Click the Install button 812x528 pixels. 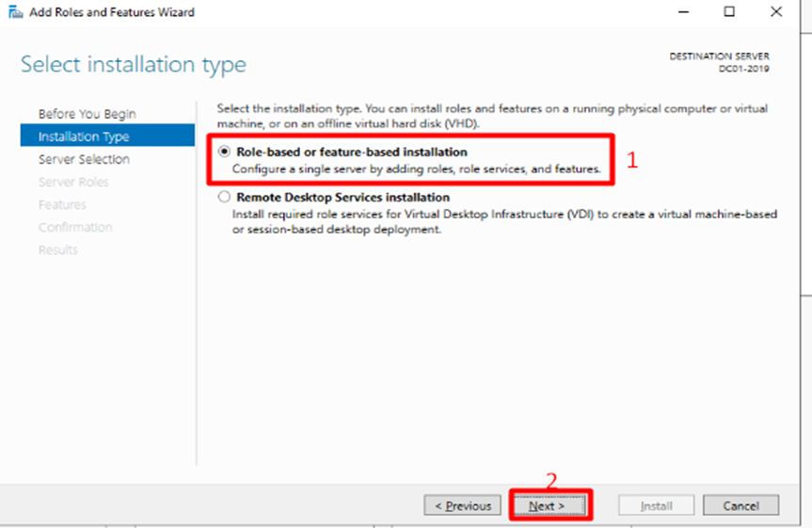point(656,505)
